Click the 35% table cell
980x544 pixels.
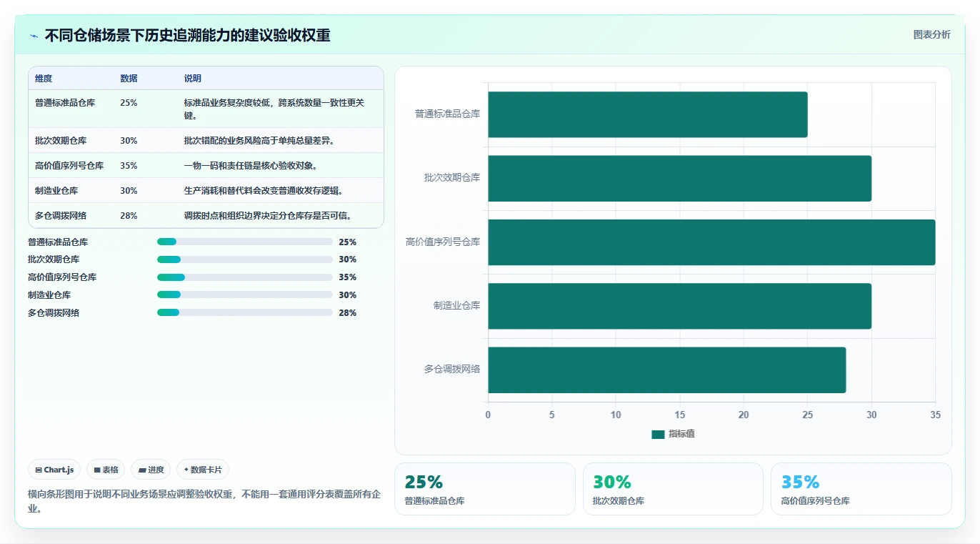coord(129,166)
